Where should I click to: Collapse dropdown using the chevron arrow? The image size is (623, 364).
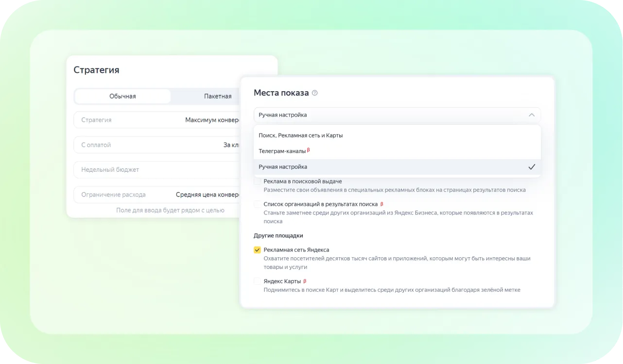(x=531, y=115)
